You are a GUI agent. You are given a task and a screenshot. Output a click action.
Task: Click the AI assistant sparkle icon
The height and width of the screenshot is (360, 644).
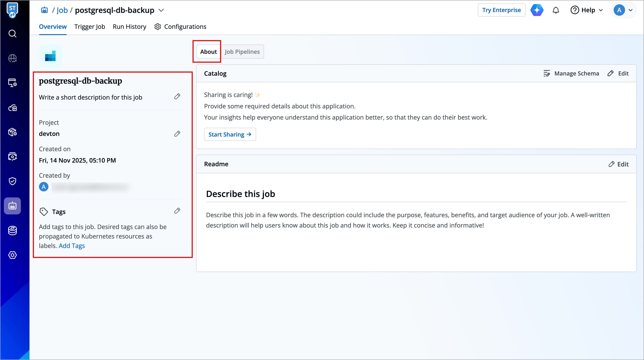[537, 10]
